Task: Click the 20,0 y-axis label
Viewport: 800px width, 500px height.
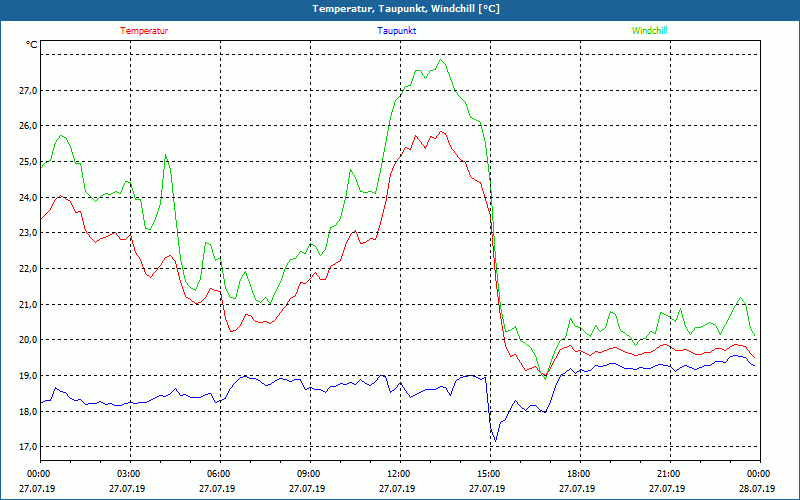Action: coord(29,340)
